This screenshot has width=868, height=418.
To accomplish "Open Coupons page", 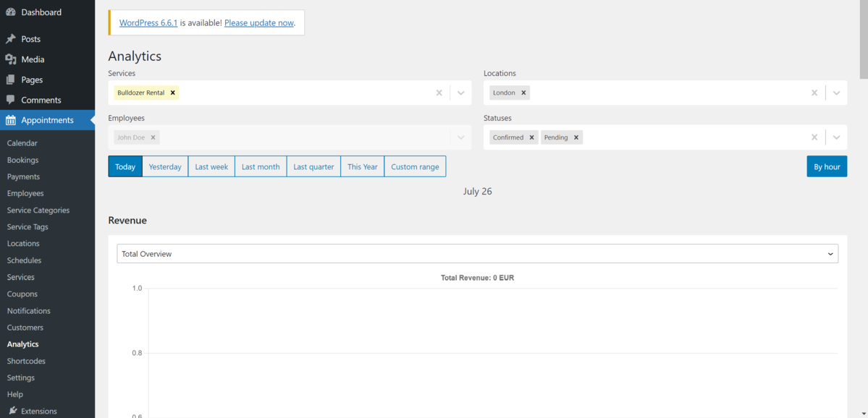I will (22, 294).
